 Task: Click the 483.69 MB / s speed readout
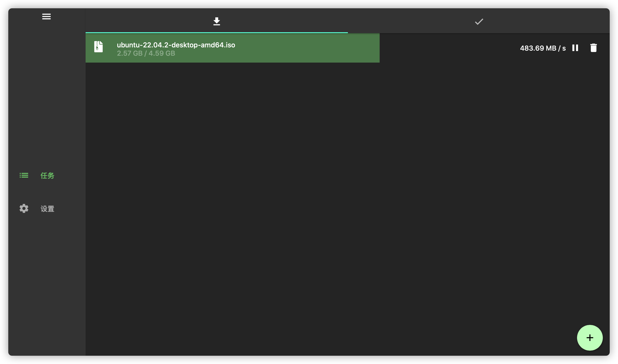pos(543,48)
